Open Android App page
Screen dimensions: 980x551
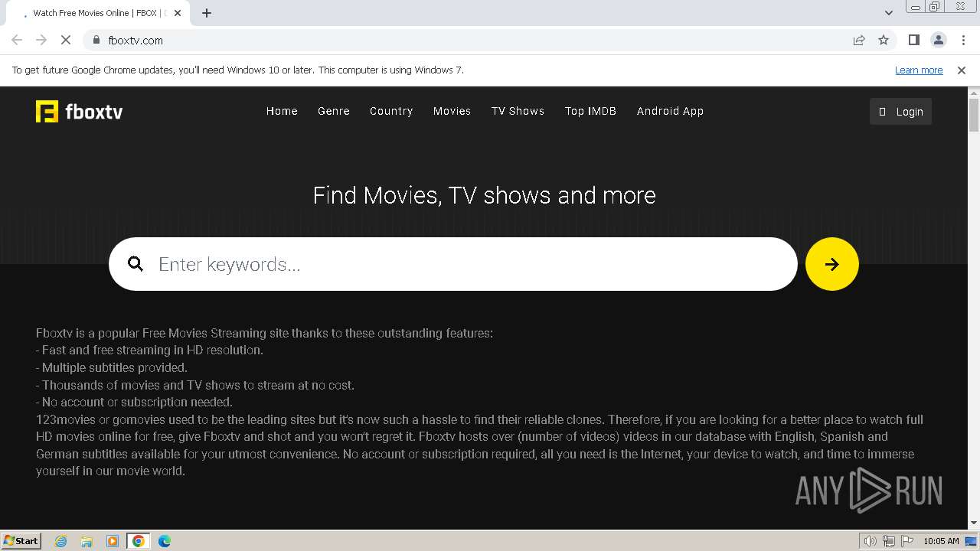coord(670,111)
